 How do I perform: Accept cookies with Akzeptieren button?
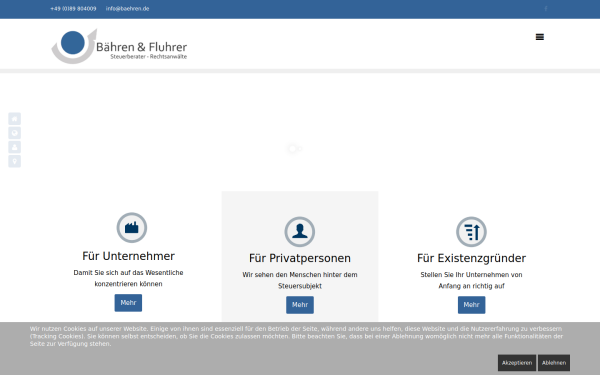[x=517, y=363]
